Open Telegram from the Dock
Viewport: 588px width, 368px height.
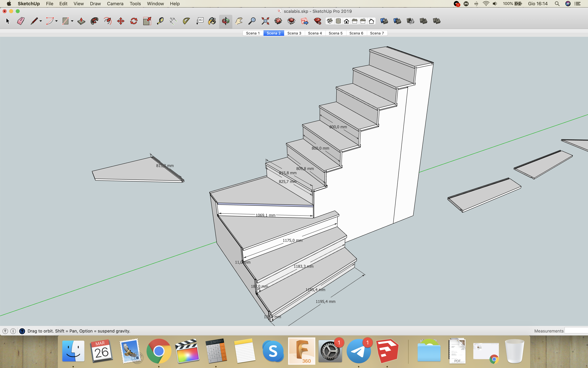359,351
